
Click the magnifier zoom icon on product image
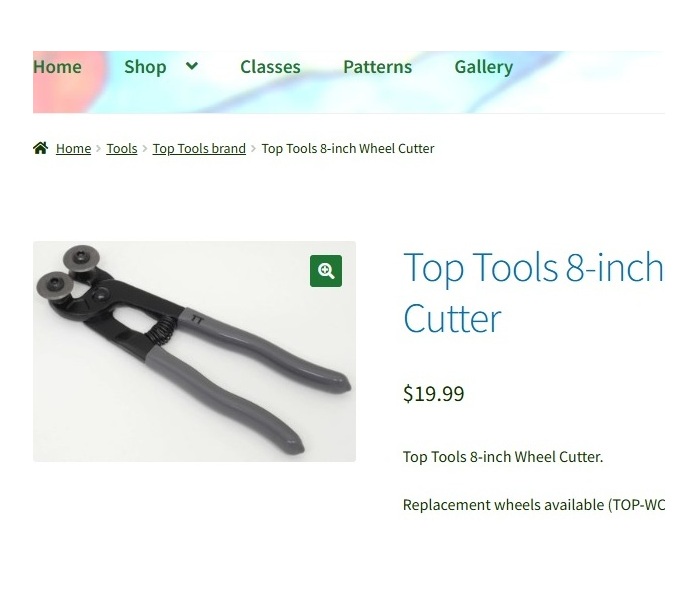pos(326,271)
